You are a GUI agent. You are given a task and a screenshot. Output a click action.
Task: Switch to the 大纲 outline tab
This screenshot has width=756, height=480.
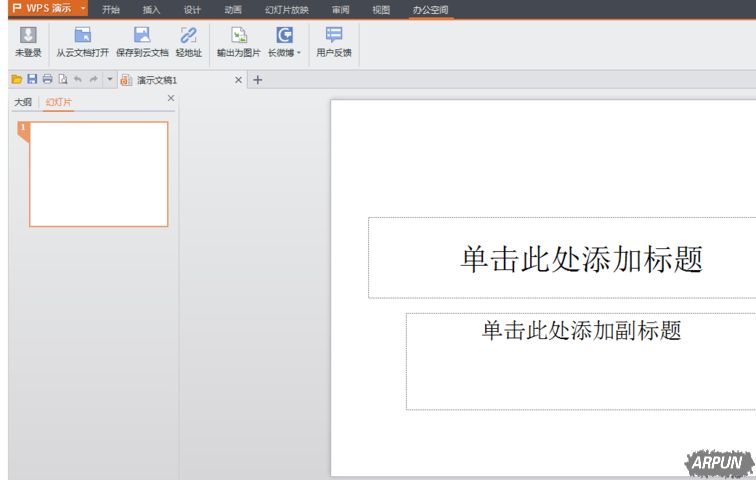pos(22,102)
